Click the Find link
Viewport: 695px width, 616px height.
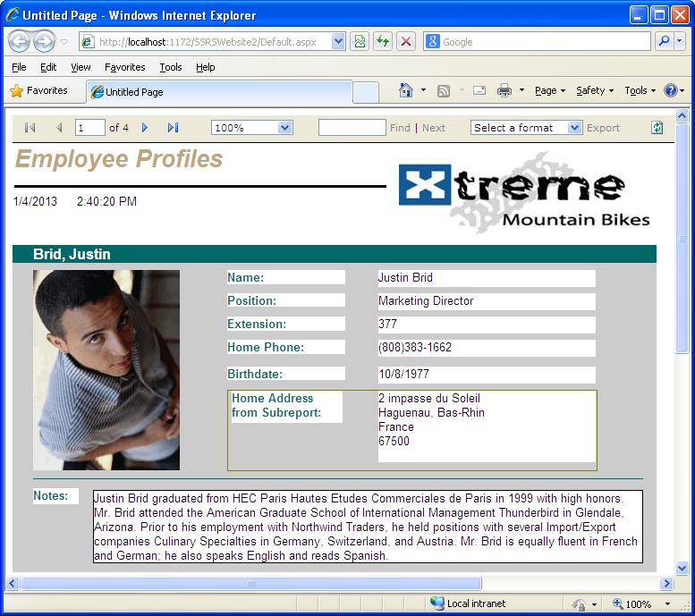tap(400, 128)
